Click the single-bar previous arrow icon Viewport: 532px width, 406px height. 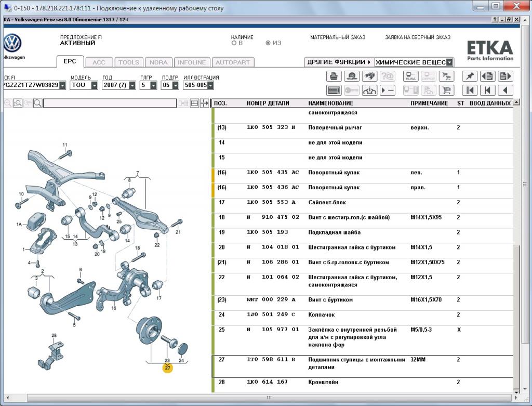coord(487,90)
